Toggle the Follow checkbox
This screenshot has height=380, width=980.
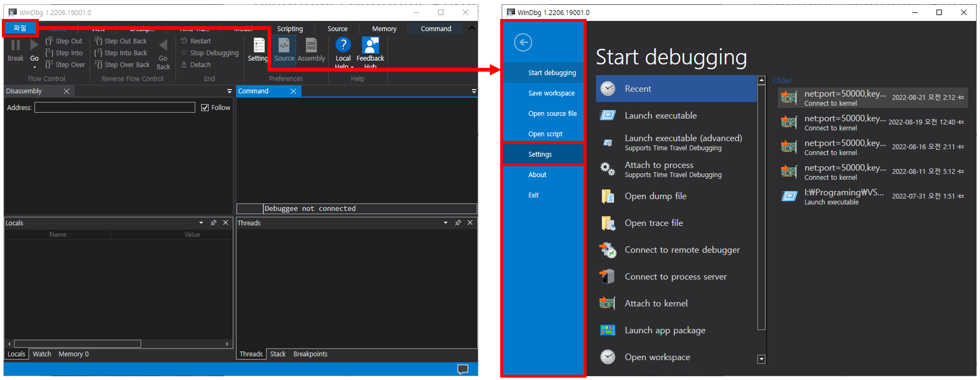[x=205, y=108]
